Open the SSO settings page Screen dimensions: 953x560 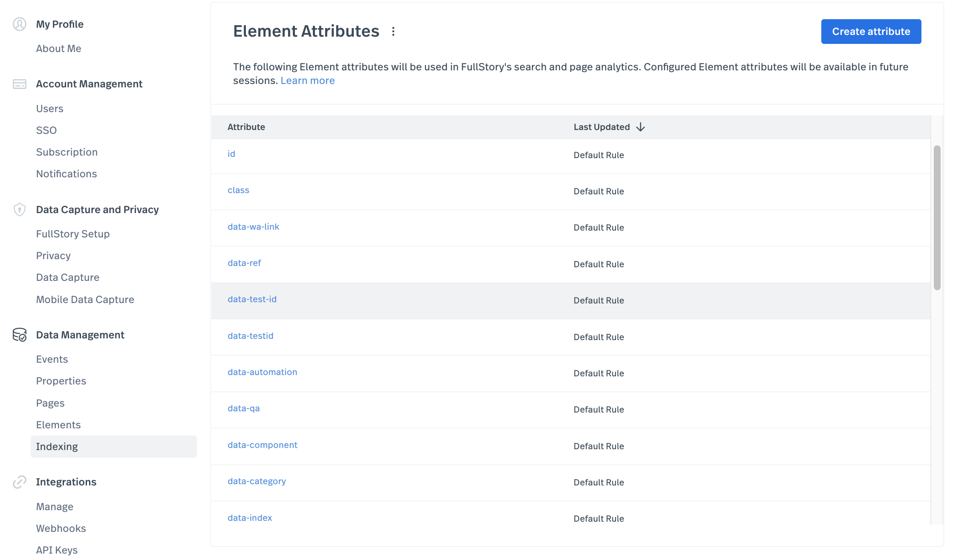[x=46, y=130]
